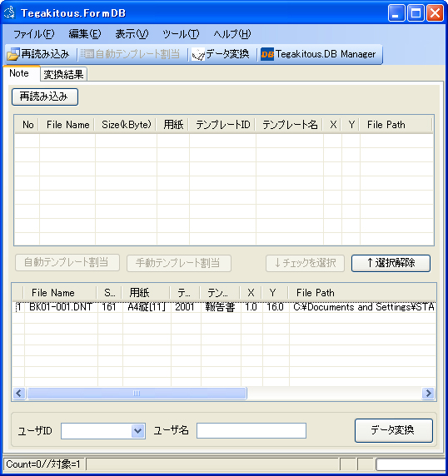Click the data conversion pen icon
The image size is (448, 476).
tap(198, 54)
